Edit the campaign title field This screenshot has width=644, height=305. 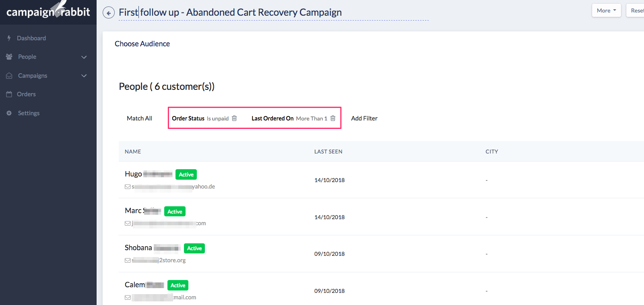point(274,12)
